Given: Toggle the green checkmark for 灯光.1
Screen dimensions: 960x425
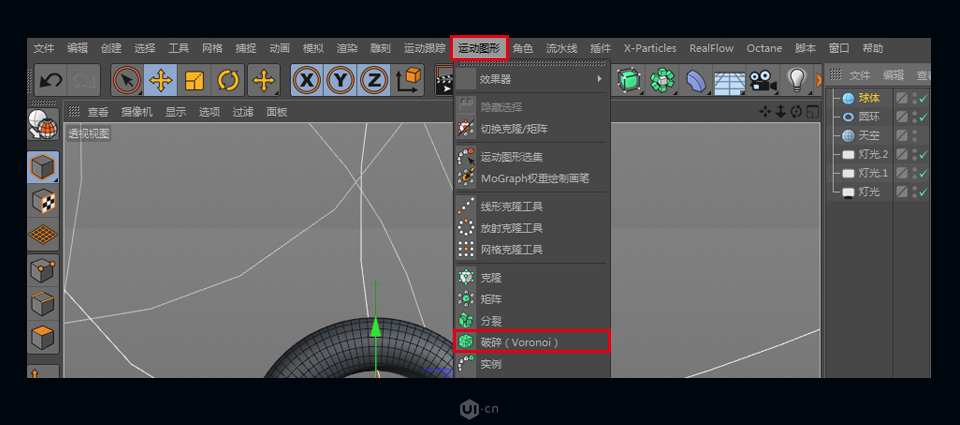Looking at the screenshot, I should coord(924,173).
